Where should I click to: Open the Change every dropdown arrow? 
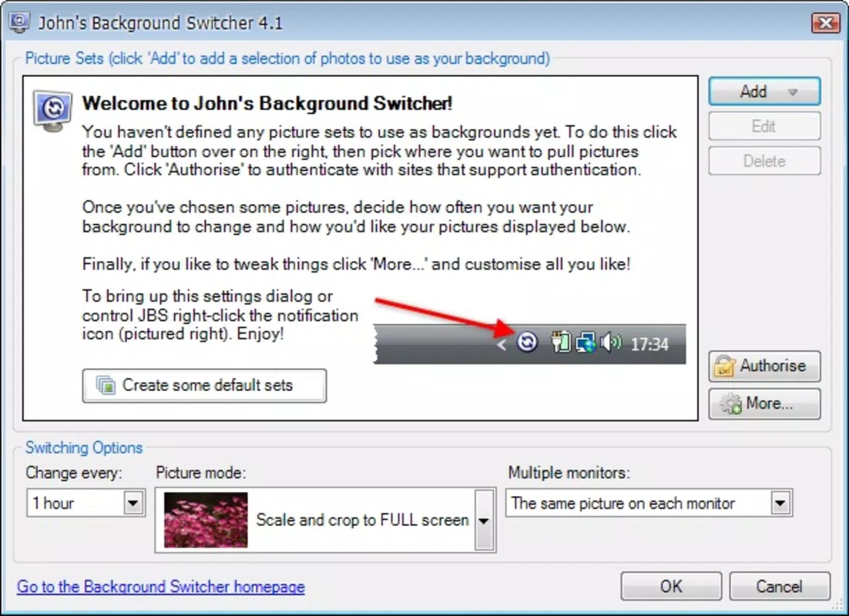point(133,503)
